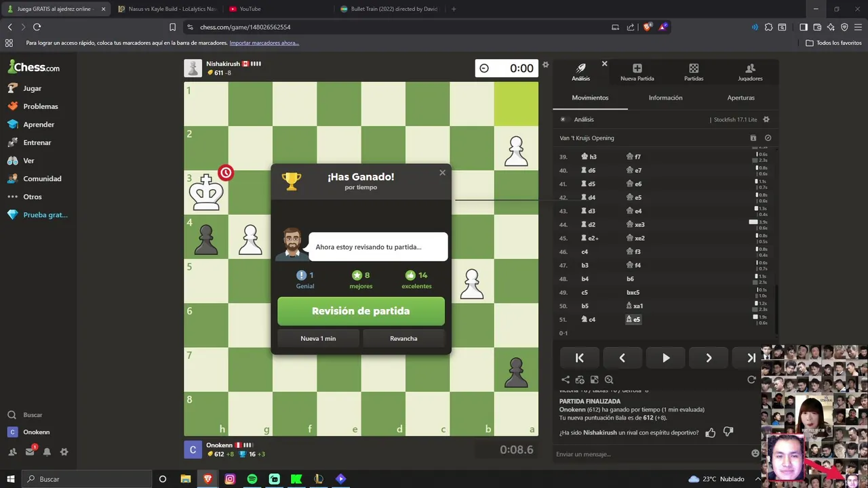Switch to the Análisis panel tab
Image resolution: width=868 pixels, height=488 pixels.
(x=580, y=73)
